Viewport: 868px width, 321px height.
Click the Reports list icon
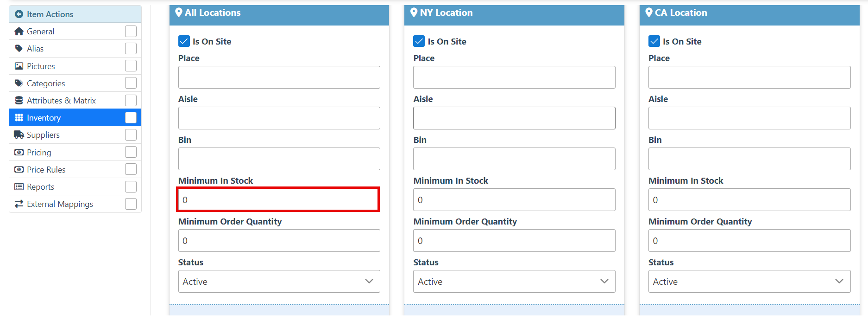19,187
